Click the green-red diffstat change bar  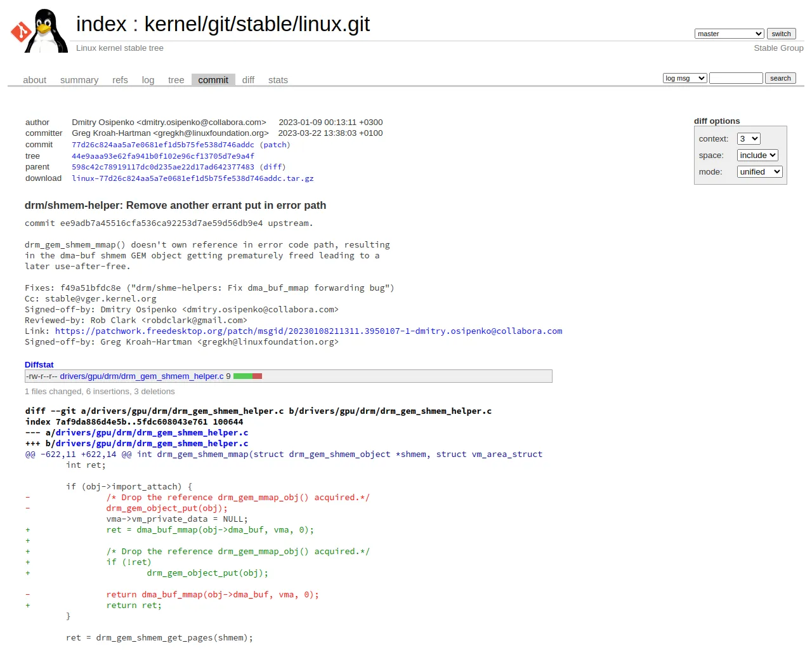point(247,376)
